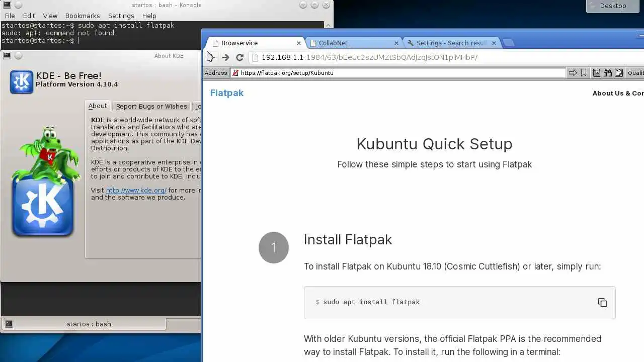Image resolution: width=644 pixels, height=362 pixels.
Task: Click the bookmark ribbon icon in Address bar
Action: pyautogui.click(x=584, y=73)
